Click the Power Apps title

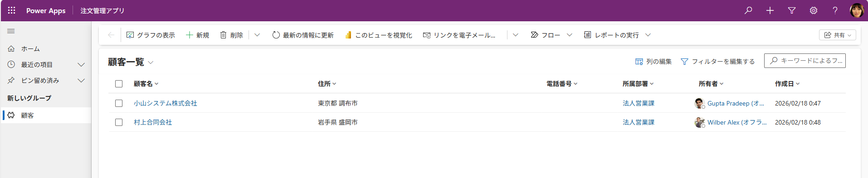[46, 10]
